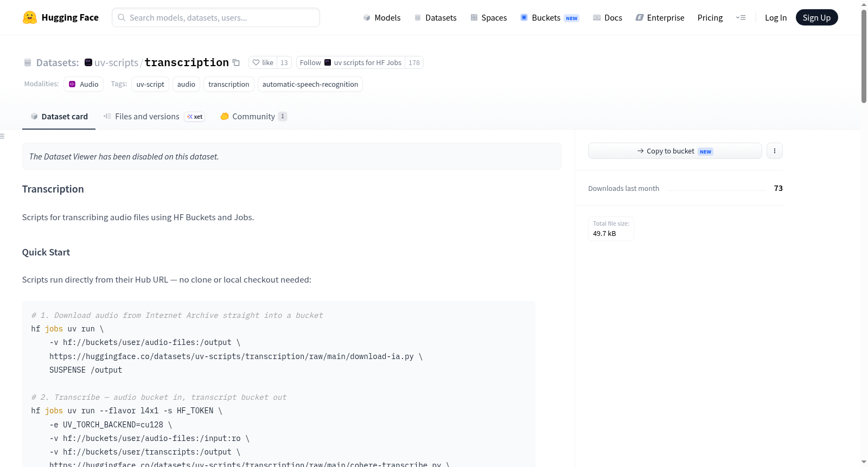Visit the Pricing page
The image size is (868, 467).
click(x=710, y=17)
